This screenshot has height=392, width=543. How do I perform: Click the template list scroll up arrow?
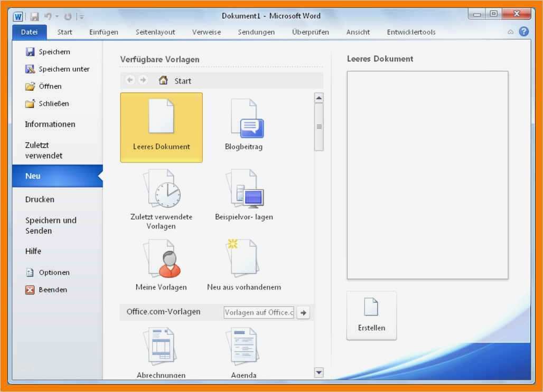point(319,98)
